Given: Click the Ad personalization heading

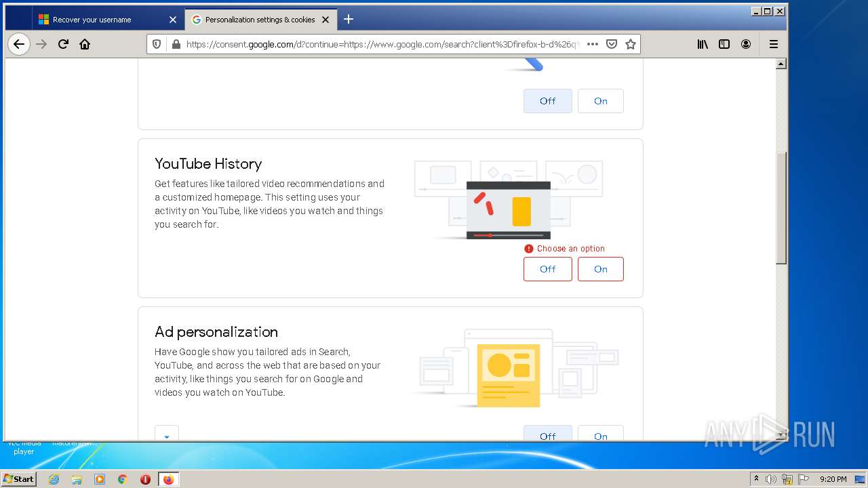Looking at the screenshot, I should coord(216,332).
